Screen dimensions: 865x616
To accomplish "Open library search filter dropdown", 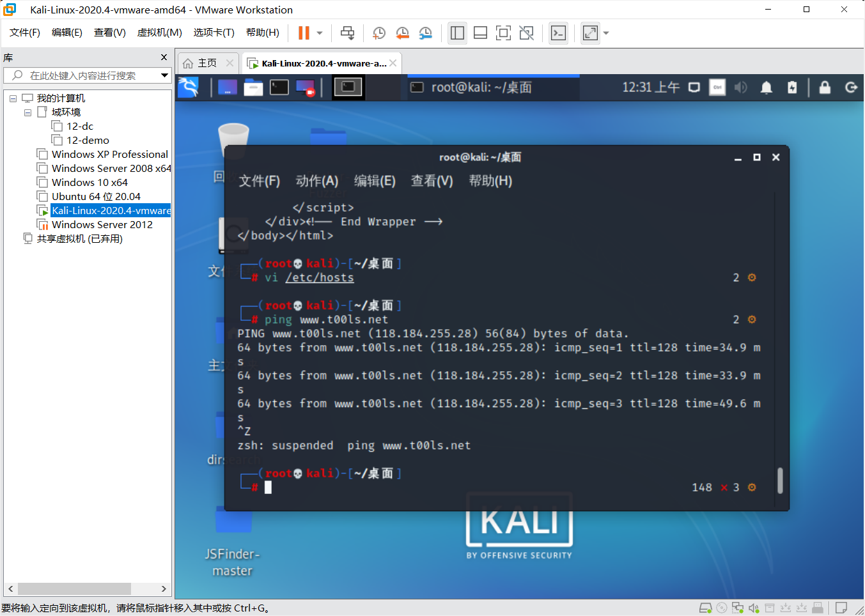I will coord(164,75).
